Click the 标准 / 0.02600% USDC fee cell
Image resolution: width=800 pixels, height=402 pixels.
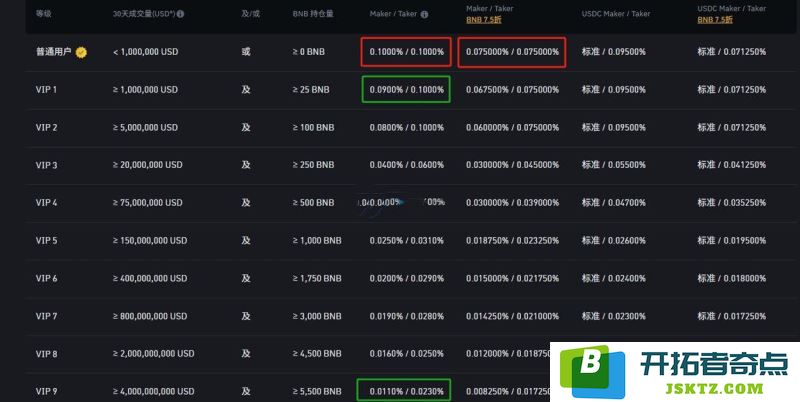click(x=614, y=240)
